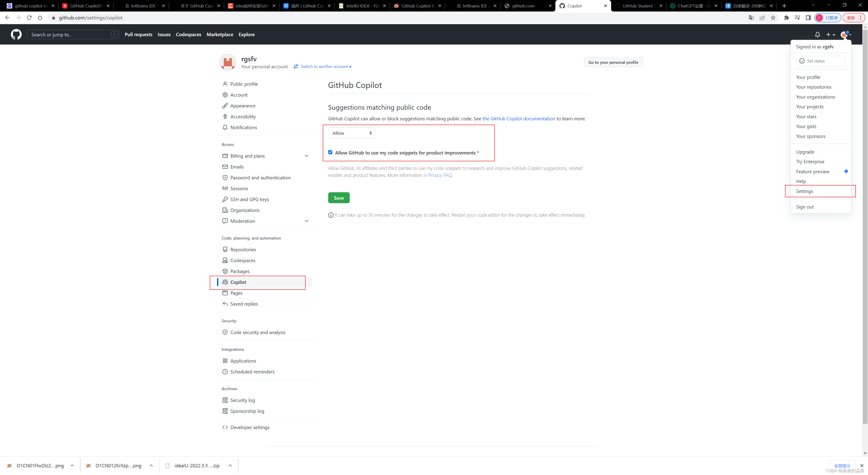Toggle the browser side panel icon
868x475 pixels.
(x=808, y=18)
